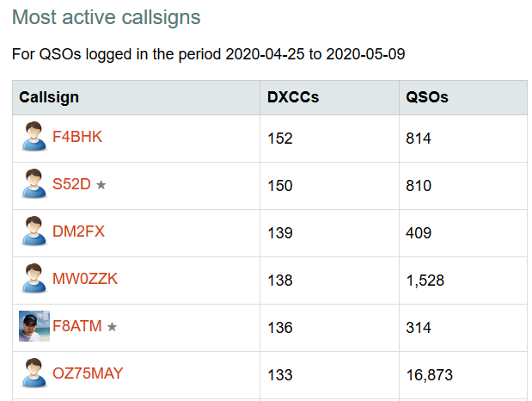Click the star icon next to F8ATM
This screenshot has height=401, width=532.
click(x=113, y=327)
